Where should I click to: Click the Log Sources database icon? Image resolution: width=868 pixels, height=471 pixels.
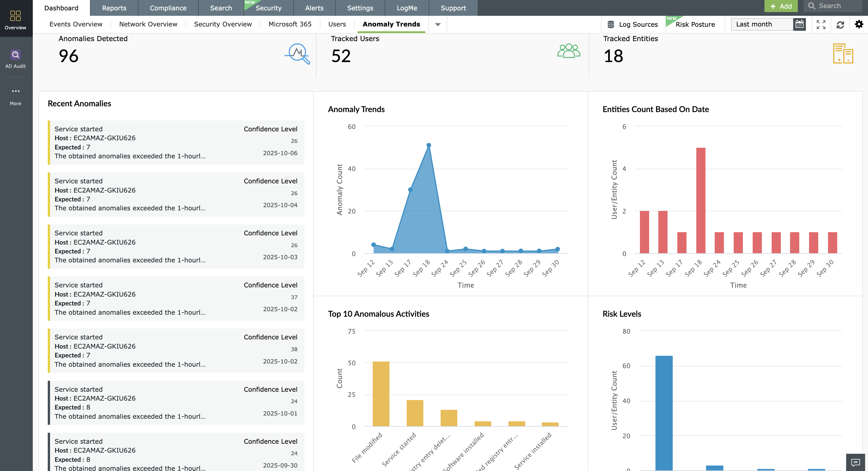click(x=610, y=24)
